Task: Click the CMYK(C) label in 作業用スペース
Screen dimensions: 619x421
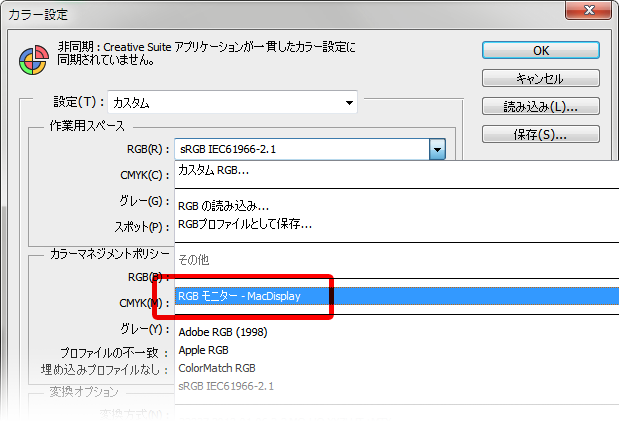Action: pyautogui.click(x=145, y=175)
